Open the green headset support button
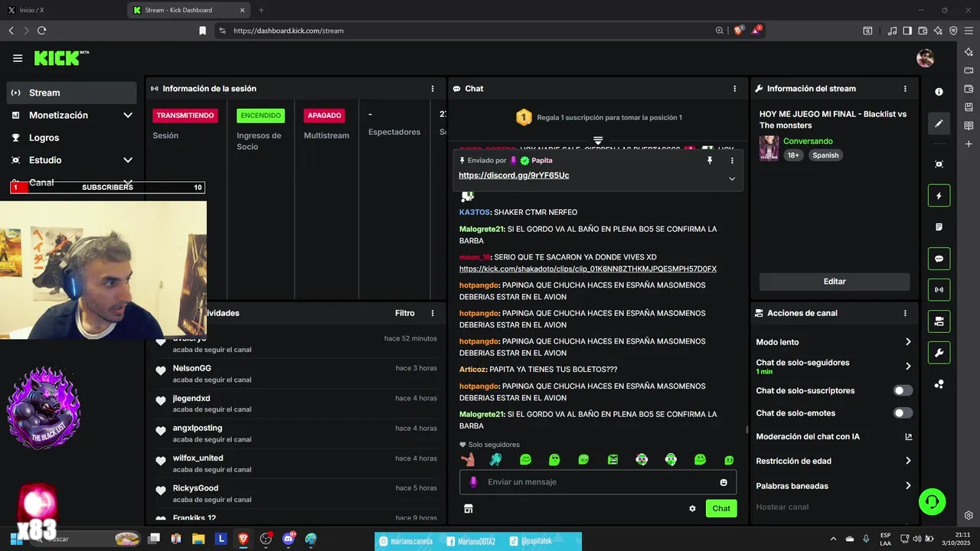This screenshot has width=980, height=551. 932,501
